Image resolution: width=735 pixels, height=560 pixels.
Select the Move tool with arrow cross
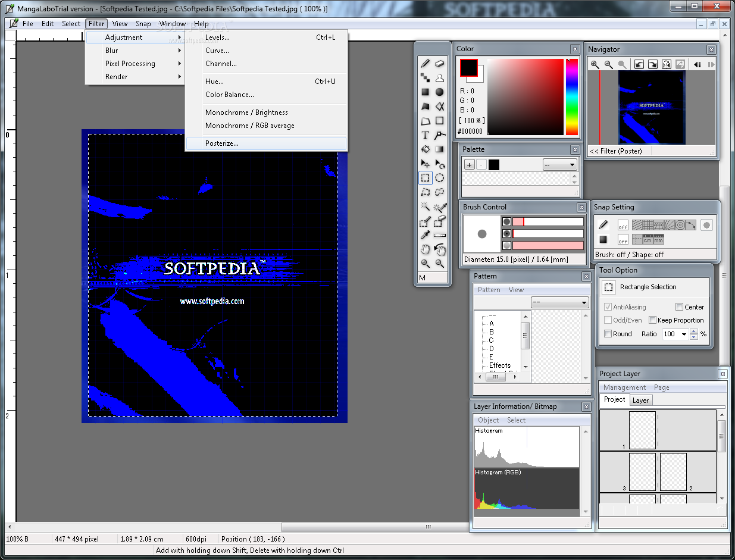tap(426, 164)
